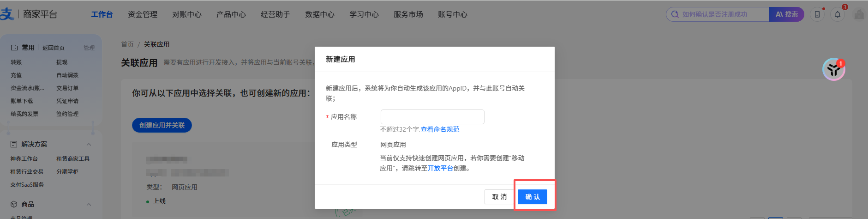Collapse the 商品 section chevron

point(89,205)
